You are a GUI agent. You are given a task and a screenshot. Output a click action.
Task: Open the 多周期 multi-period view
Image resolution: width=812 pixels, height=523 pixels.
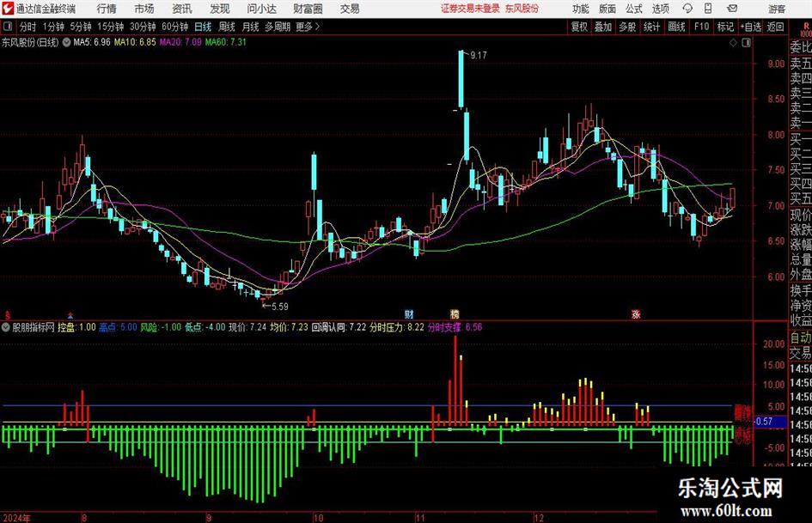[277, 27]
